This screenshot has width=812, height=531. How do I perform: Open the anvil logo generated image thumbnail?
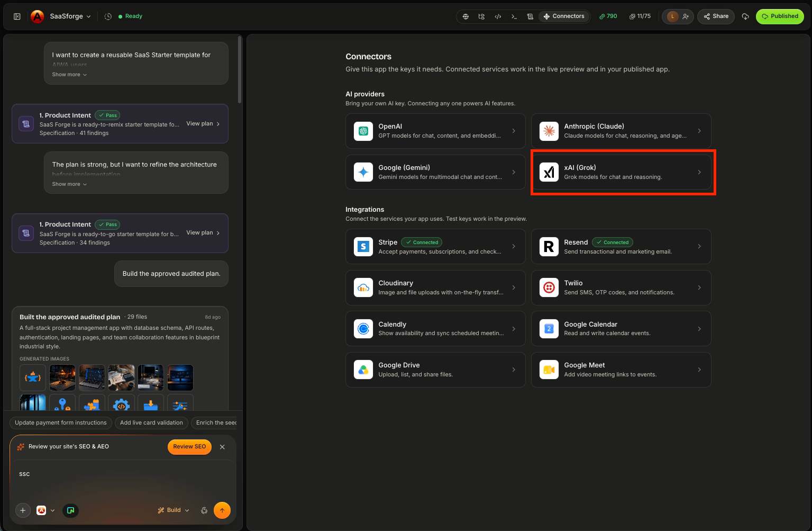click(x=33, y=377)
